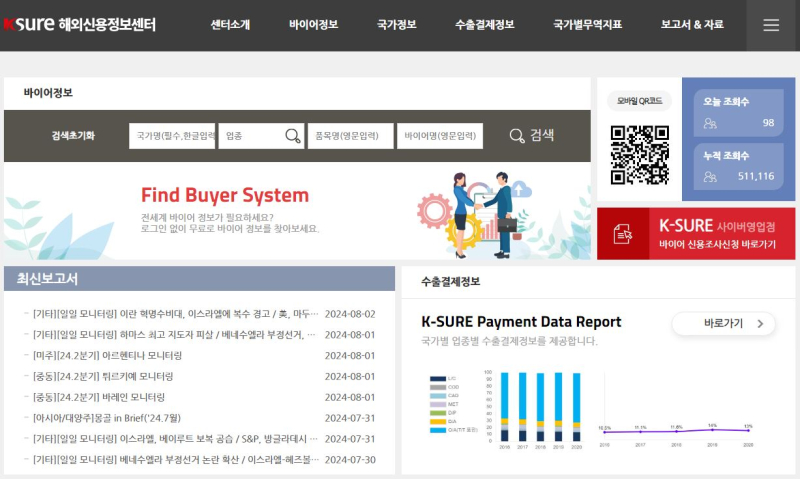The image size is (800, 479).
Task: Click the K-SURE 해외신용정보센터 logo
Action: 80,25
